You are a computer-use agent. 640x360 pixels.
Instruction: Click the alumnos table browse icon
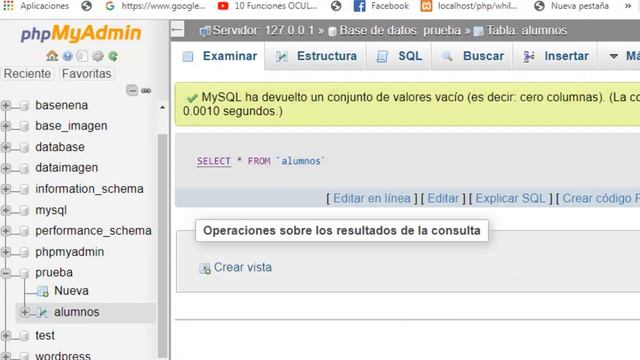tap(42, 313)
